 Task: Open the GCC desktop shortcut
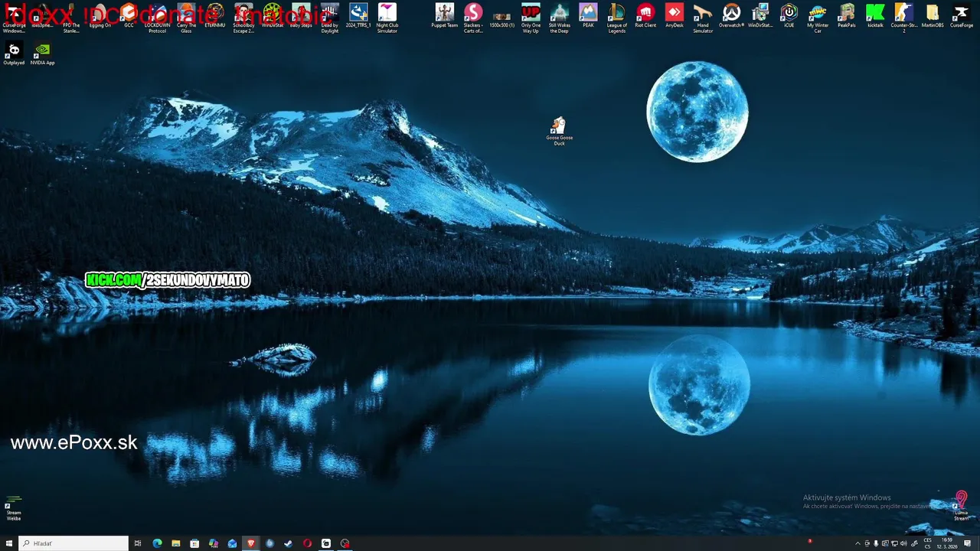[129, 16]
